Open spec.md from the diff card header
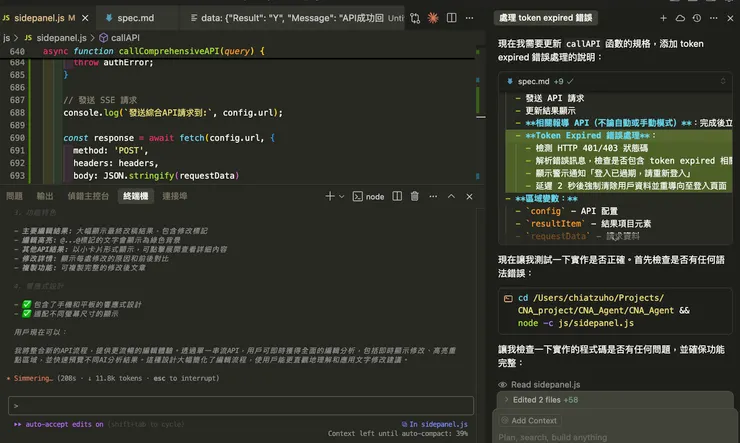This screenshot has height=443, width=740. [533, 81]
